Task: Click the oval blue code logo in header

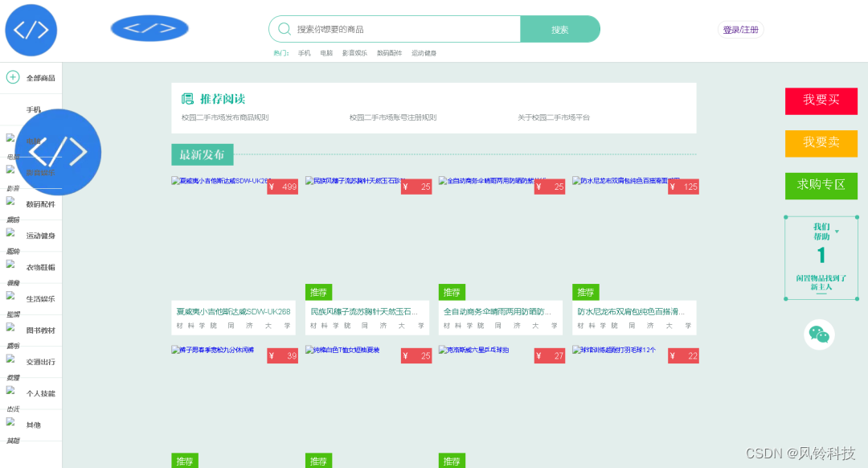Action: pos(149,28)
